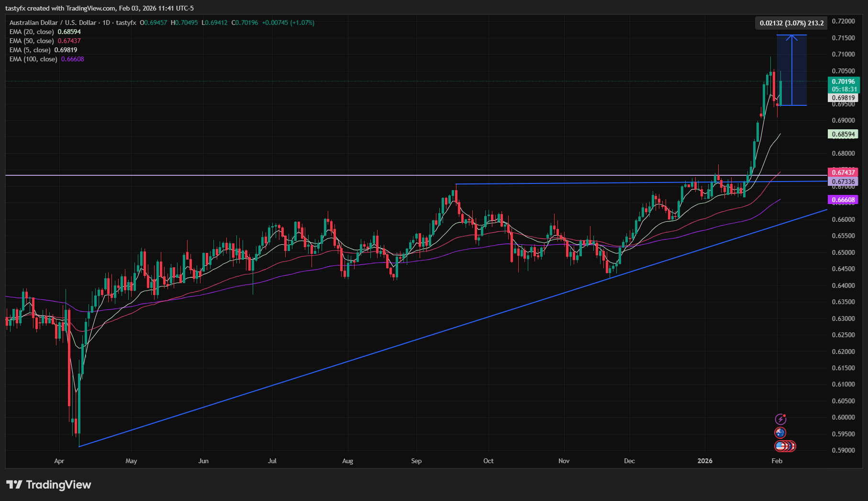Select the Australian flag event marker
Screen dimensions: 868x501
point(780,432)
